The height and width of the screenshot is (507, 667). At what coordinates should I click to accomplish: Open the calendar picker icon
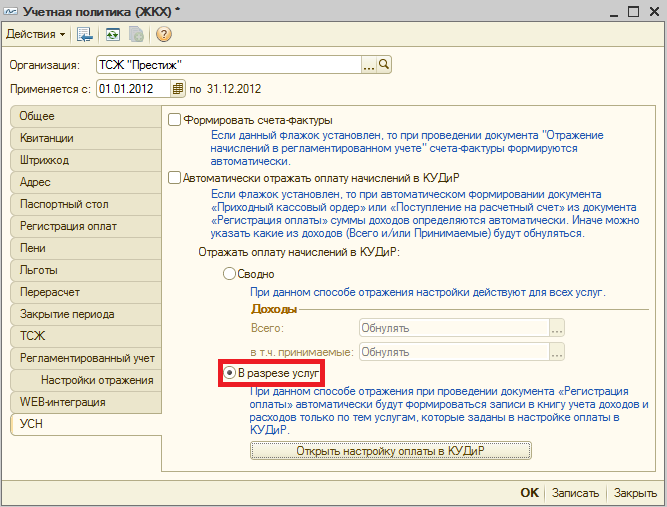coord(178,89)
